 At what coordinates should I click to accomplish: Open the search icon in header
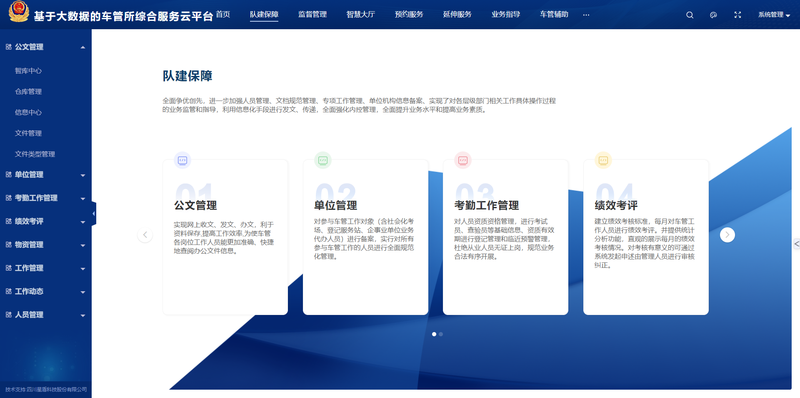(690, 15)
